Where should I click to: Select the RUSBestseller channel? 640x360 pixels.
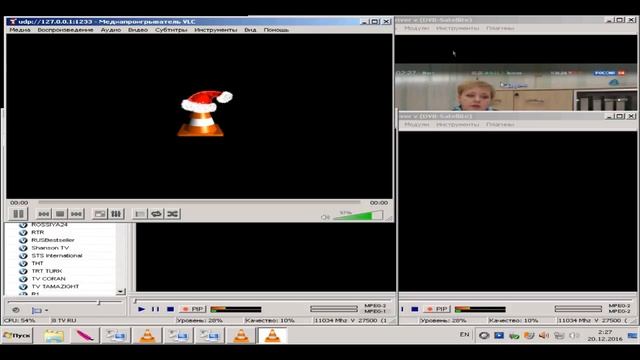[53, 240]
